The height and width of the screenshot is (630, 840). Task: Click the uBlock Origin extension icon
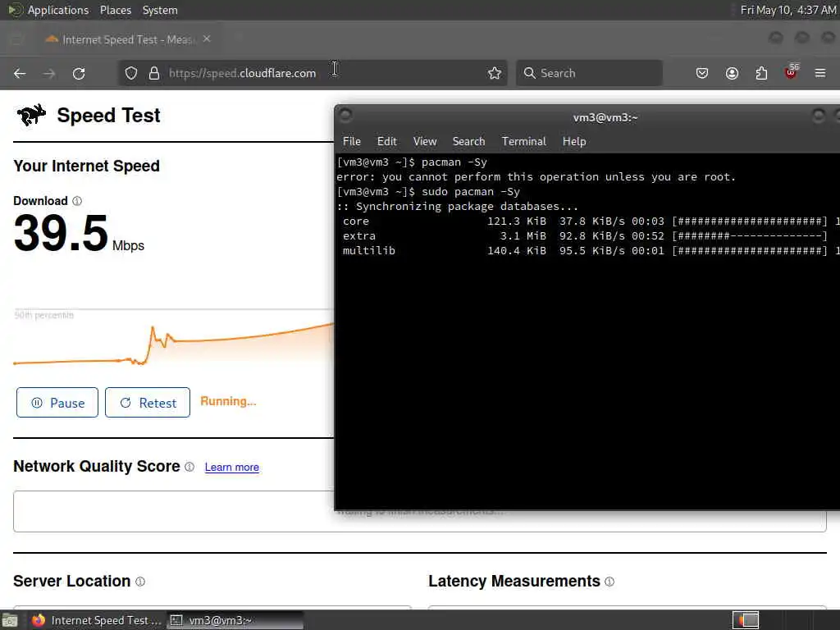pyautogui.click(x=792, y=72)
